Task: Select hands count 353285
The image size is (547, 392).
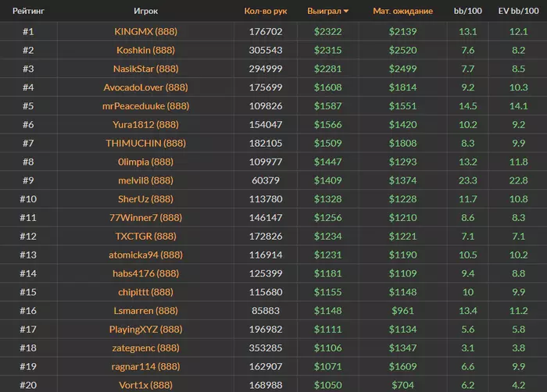Action: [x=266, y=347]
